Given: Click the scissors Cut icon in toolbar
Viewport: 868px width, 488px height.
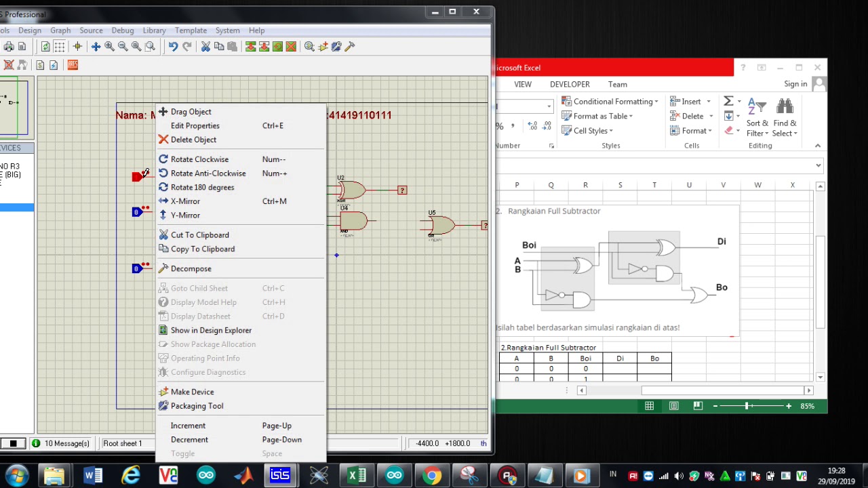Looking at the screenshot, I should [205, 46].
